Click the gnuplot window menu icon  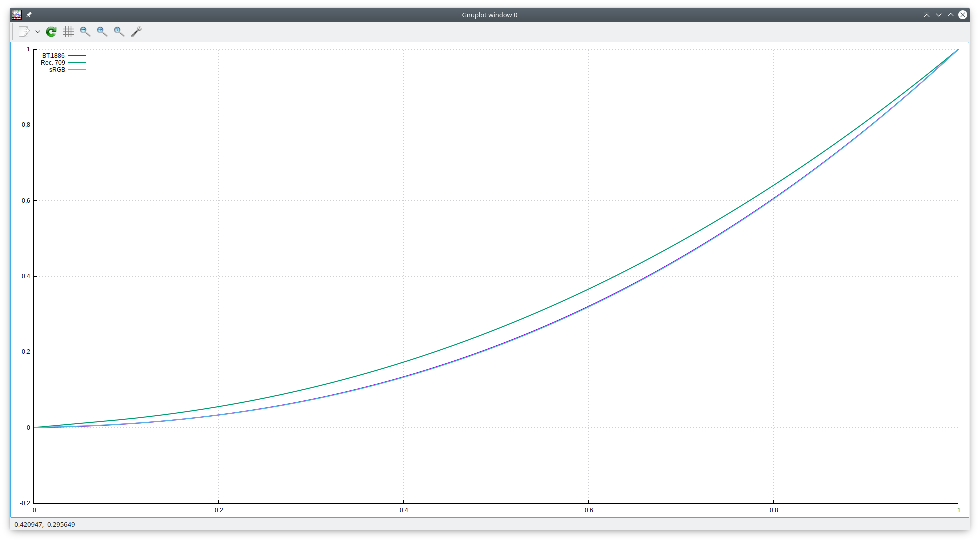(x=17, y=15)
